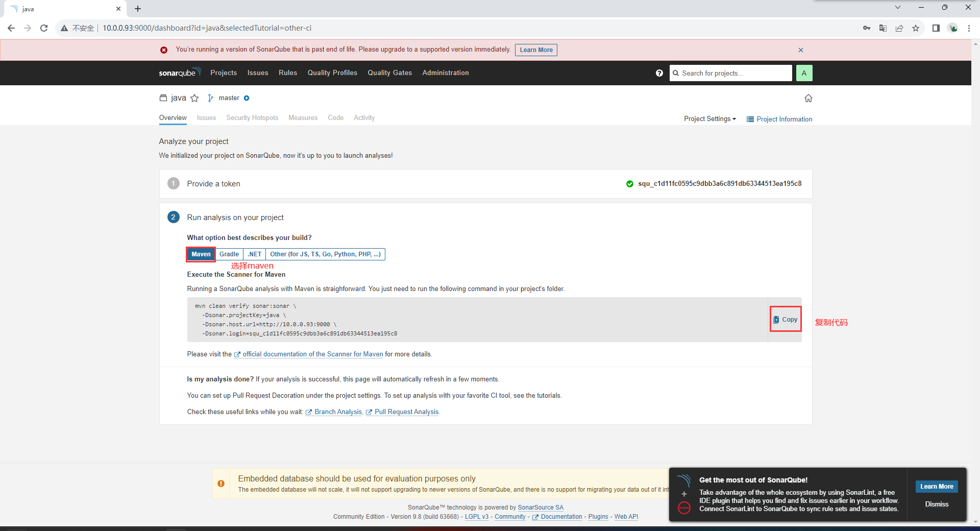Click the java project name
This screenshot has height=531, width=980.
pyautogui.click(x=179, y=98)
